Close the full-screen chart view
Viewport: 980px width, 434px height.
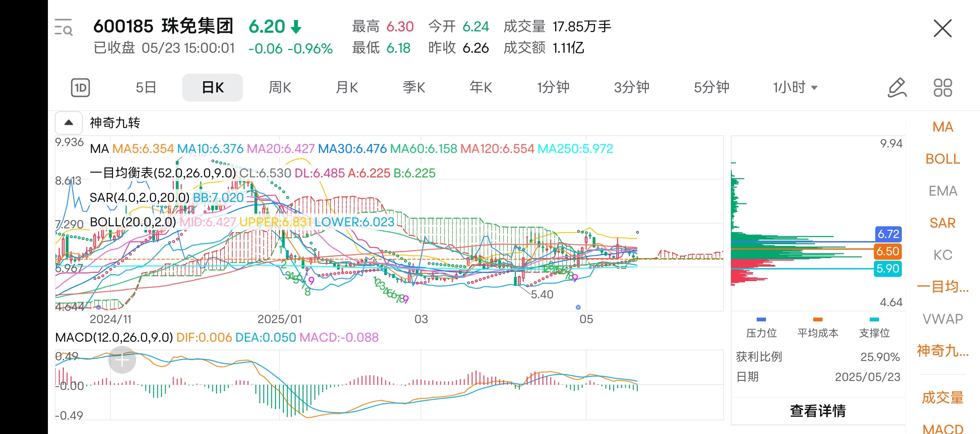[x=942, y=28]
